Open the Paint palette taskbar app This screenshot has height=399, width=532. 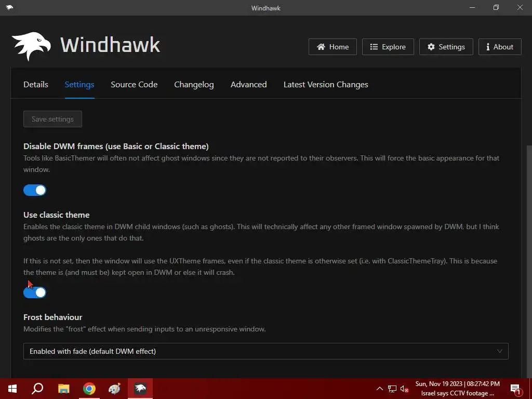tap(114, 389)
